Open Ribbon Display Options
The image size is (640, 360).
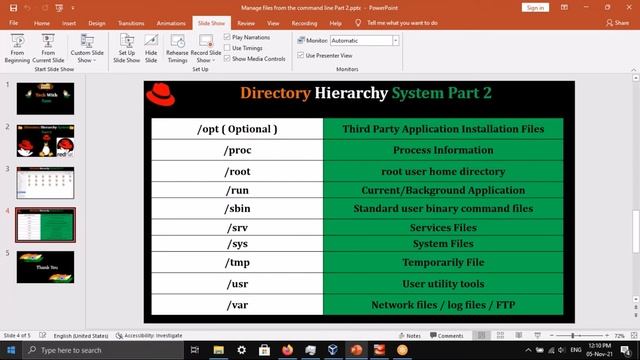click(564, 8)
